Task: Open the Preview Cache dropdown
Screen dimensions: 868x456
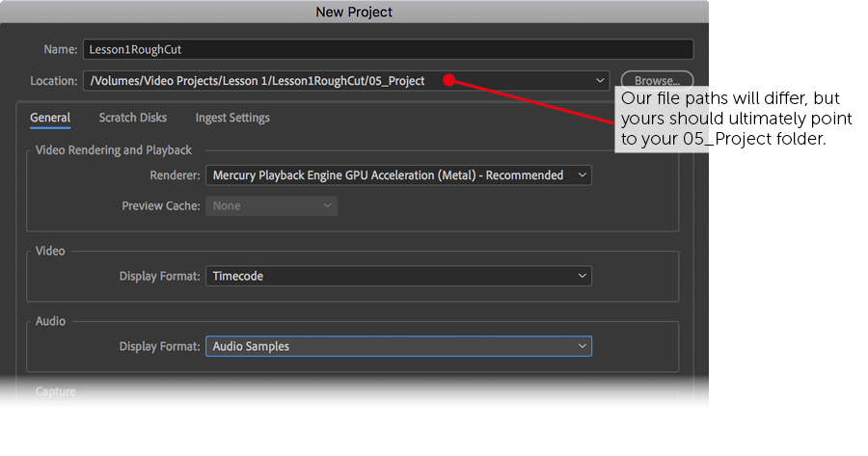Action: (271, 206)
